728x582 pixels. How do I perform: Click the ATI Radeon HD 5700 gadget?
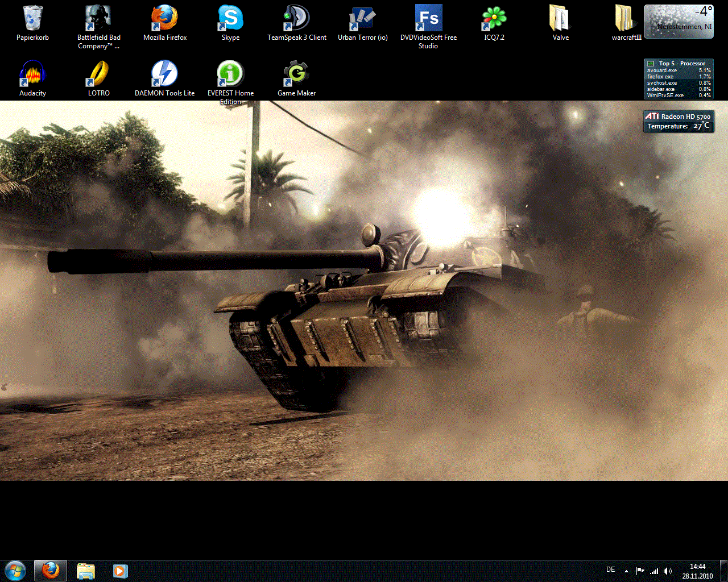679,121
